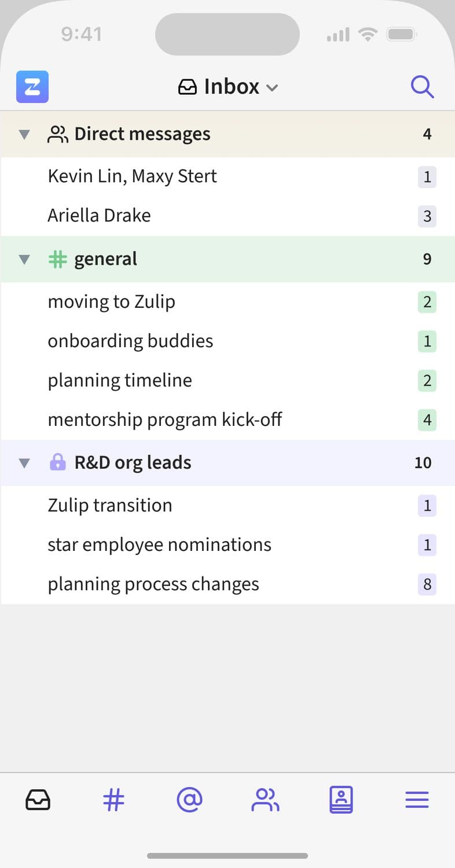Open profile card icon in bottom bar
455x868 pixels.
(341, 800)
